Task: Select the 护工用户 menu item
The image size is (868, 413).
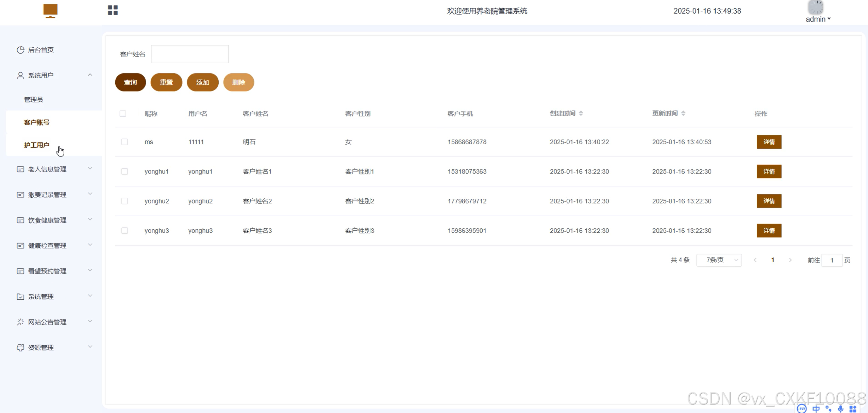Action: 37,145
